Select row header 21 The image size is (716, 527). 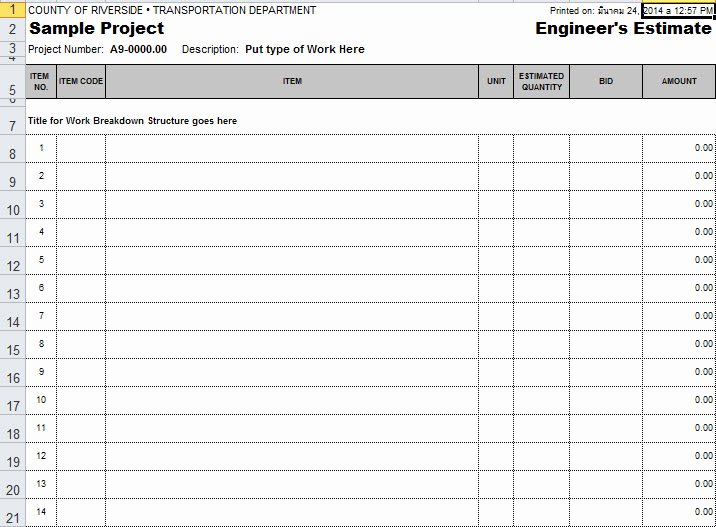[x=12, y=513]
